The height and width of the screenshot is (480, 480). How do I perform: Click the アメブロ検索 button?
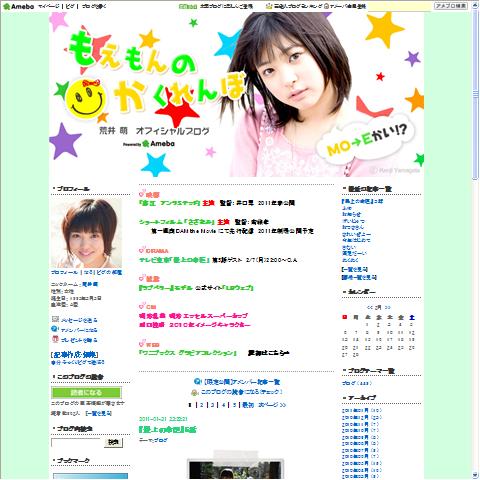tap(450, 6)
